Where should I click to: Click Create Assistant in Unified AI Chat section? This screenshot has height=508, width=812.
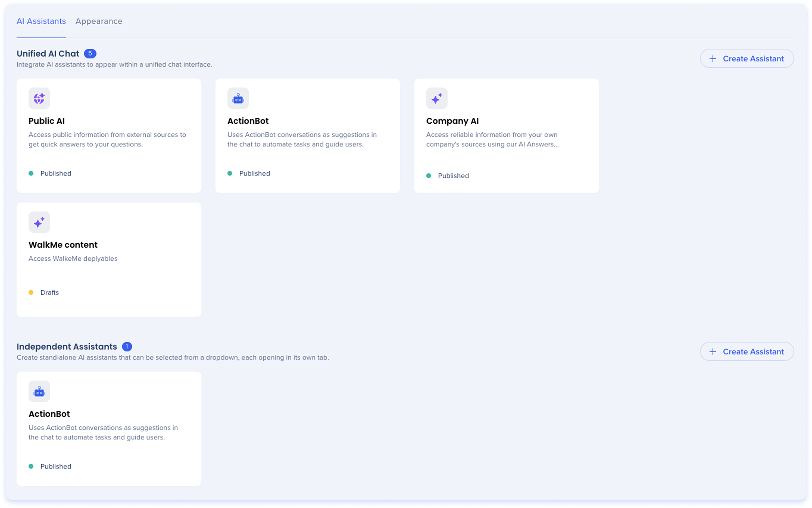tap(747, 59)
